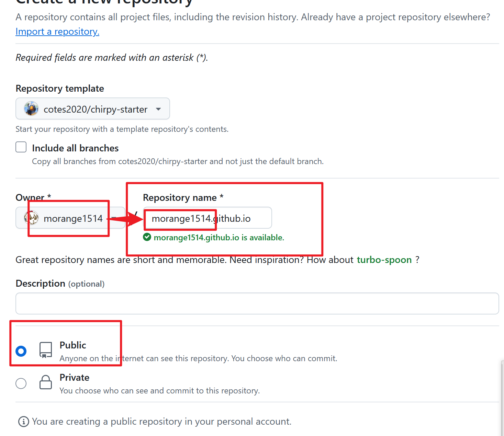This screenshot has width=504, height=436.
Task: Click the green availability checkmark icon
Action: pyautogui.click(x=147, y=237)
